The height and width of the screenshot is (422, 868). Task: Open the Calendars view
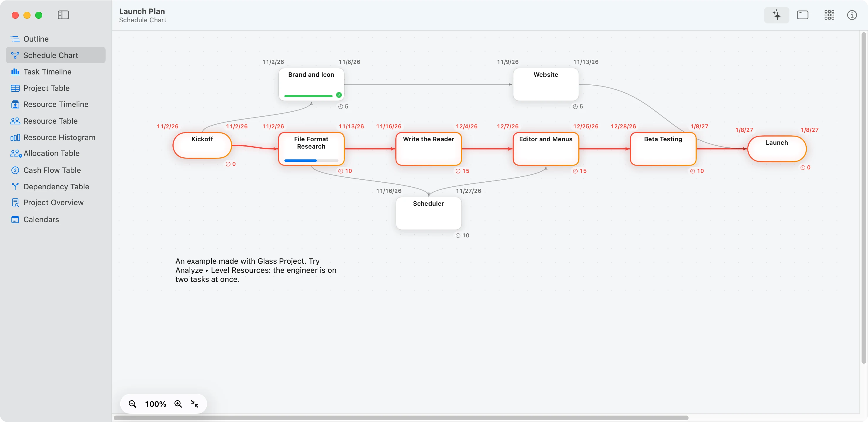(x=56, y=219)
